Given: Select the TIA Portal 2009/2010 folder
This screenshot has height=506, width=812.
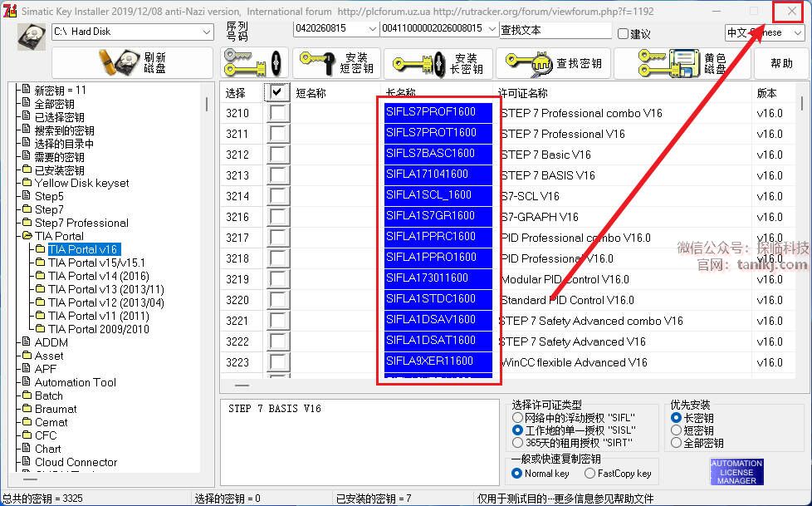Looking at the screenshot, I should click(x=99, y=329).
